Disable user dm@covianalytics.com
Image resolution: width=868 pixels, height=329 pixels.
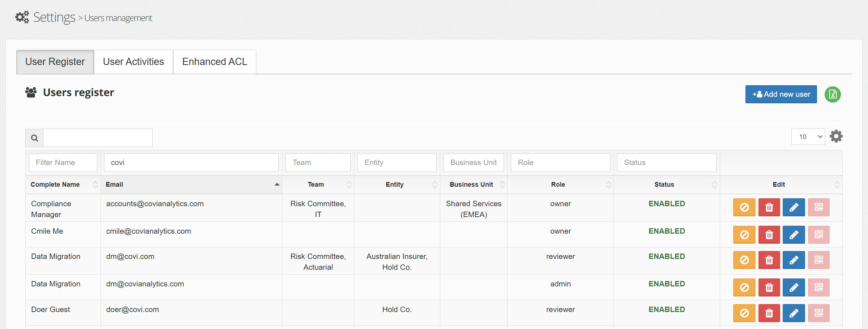[x=744, y=287]
